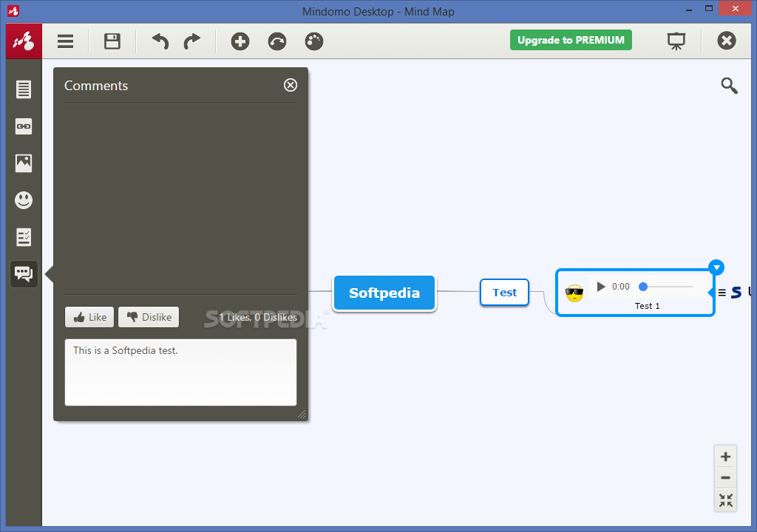Undo the last action
This screenshot has height=532, width=757.
coord(160,41)
